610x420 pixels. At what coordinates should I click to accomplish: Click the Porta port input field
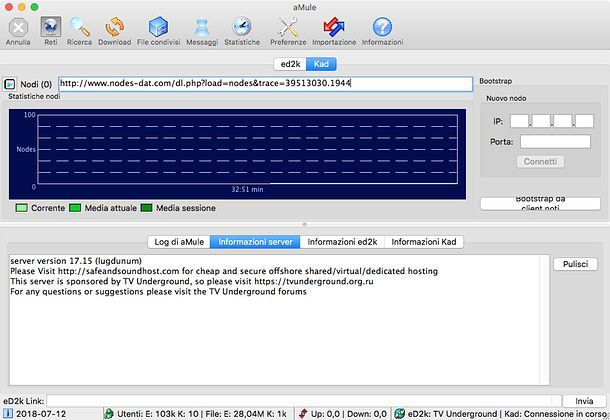click(555, 142)
